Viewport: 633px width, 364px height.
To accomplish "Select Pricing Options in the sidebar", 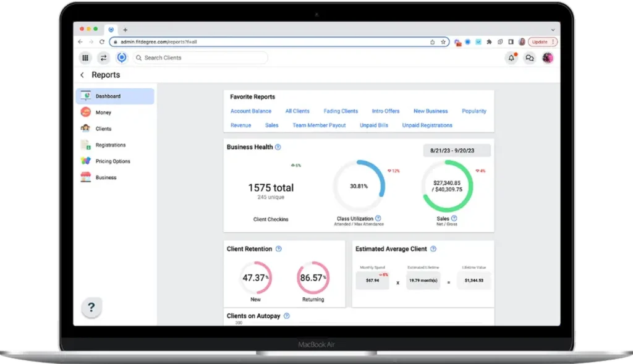I will click(113, 161).
